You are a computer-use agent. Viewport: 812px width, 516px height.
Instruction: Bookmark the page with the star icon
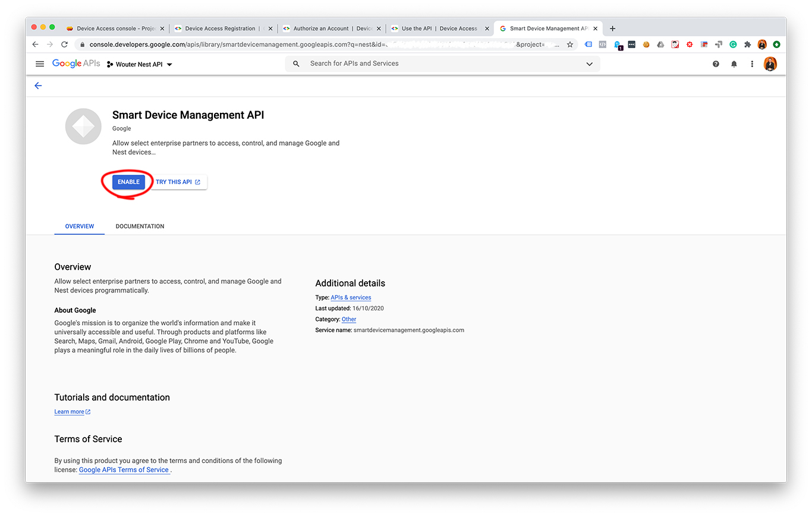tap(570, 45)
